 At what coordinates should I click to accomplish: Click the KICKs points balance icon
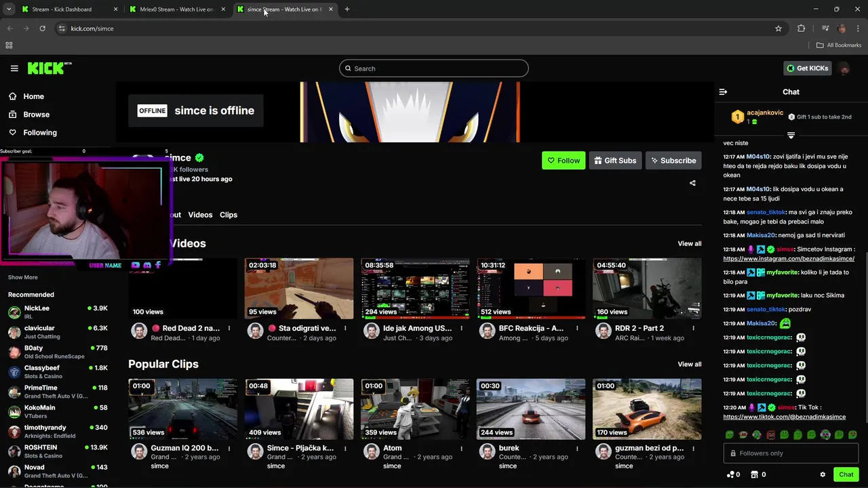point(730,474)
